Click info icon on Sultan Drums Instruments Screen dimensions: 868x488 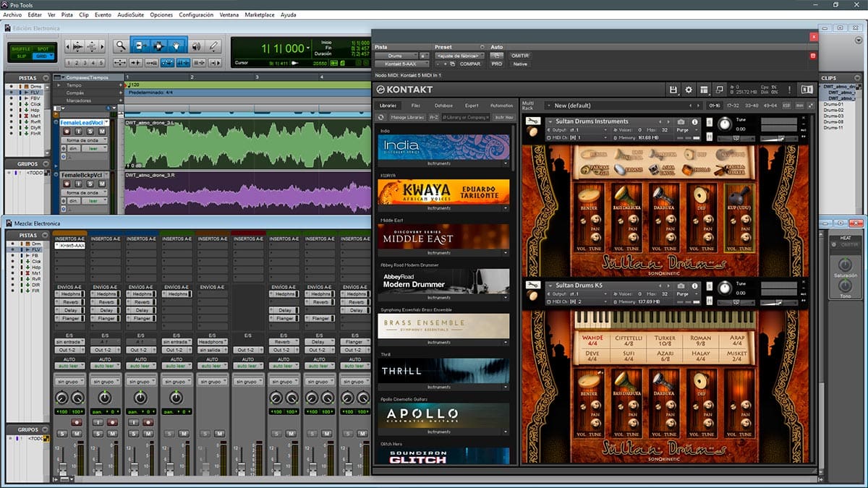pos(695,121)
